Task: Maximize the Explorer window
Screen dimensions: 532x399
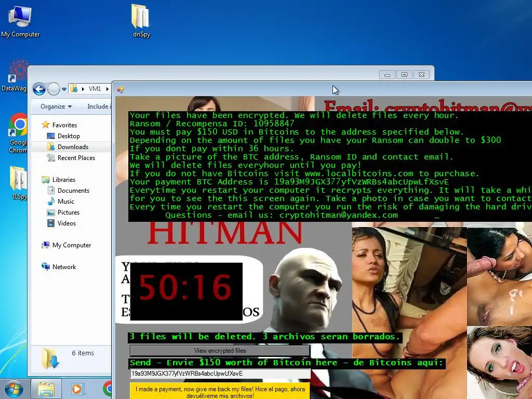Action: [404, 75]
